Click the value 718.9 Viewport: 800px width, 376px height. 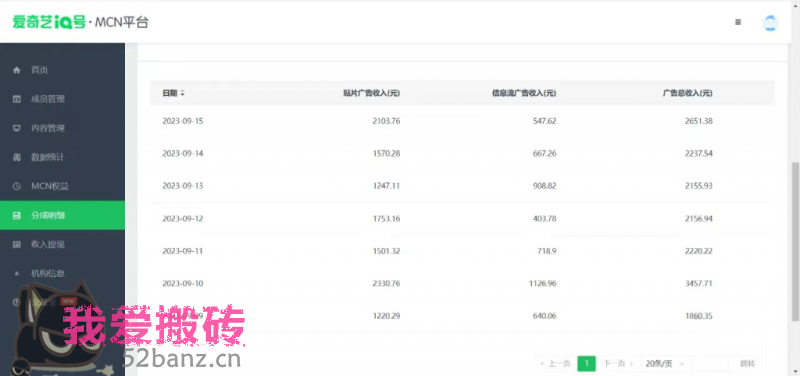coord(547,251)
